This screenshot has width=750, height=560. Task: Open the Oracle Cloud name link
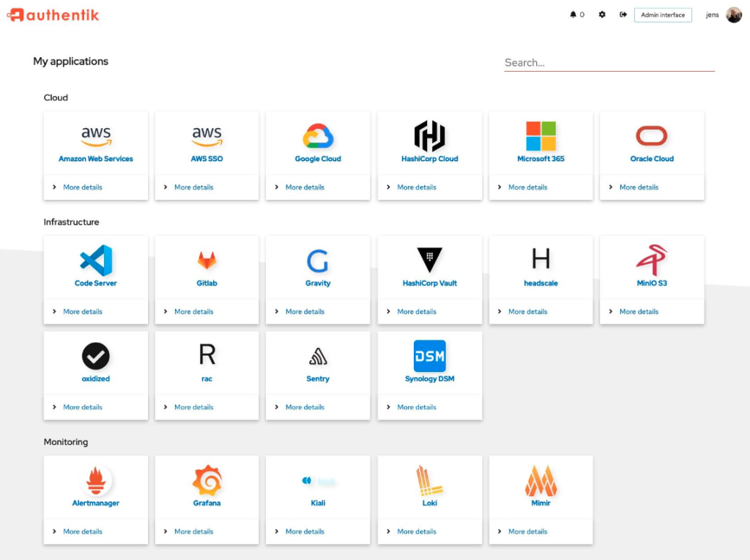(652, 159)
